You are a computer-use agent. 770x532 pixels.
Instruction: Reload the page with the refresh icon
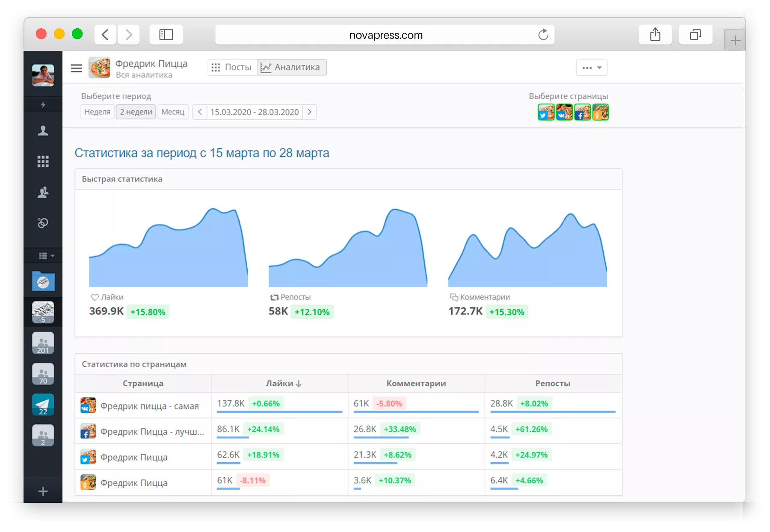point(543,35)
